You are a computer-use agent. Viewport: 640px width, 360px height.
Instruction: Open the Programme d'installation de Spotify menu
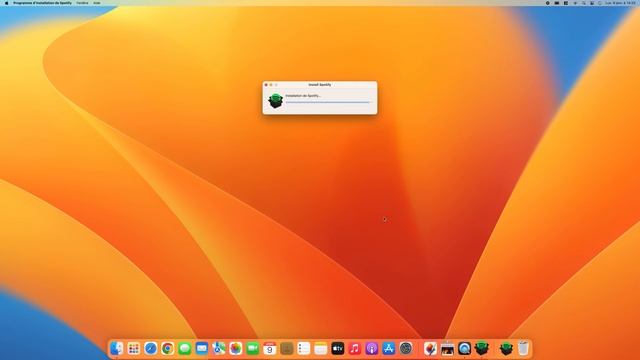coord(42,3)
